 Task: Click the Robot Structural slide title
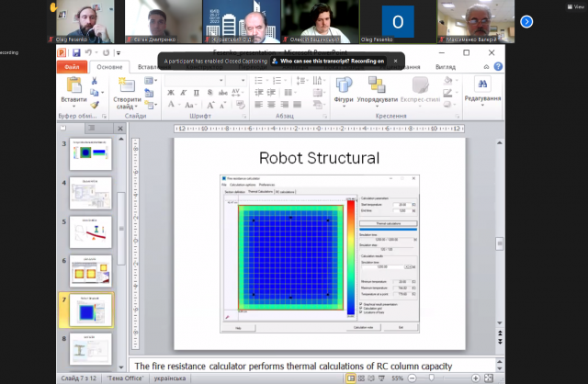[319, 158]
